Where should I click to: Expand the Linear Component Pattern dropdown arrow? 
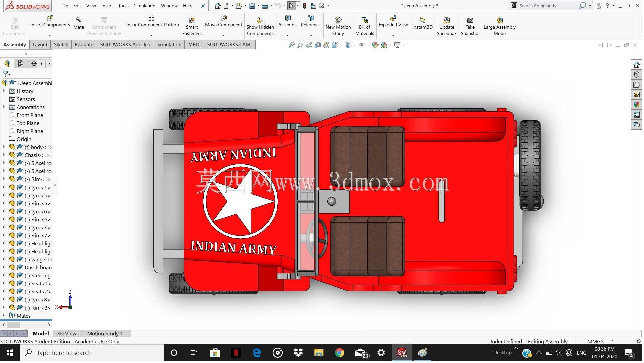coord(151,35)
